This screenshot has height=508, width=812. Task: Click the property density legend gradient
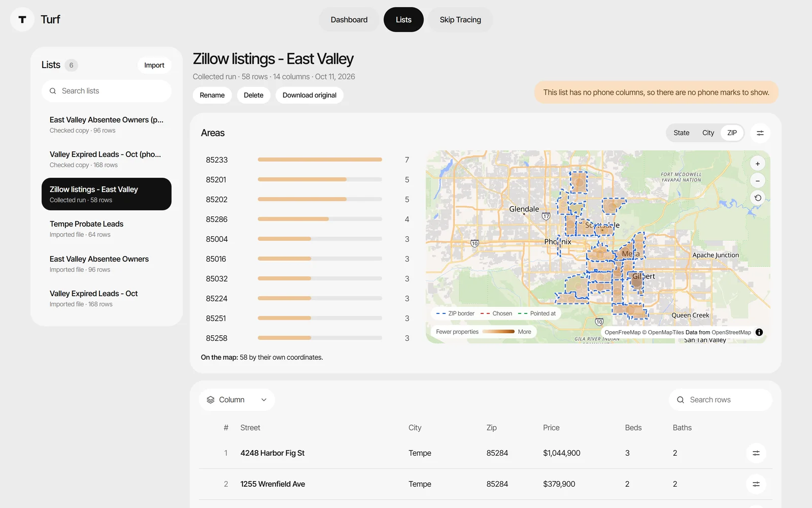click(498, 332)
